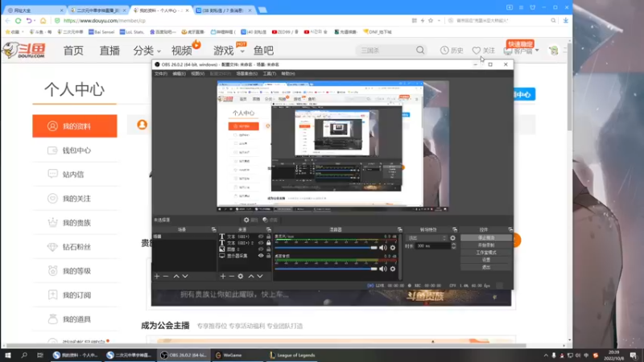Open Douyu follow list (关注)
The height and width of the screenshot is (362, 644).
484,50
